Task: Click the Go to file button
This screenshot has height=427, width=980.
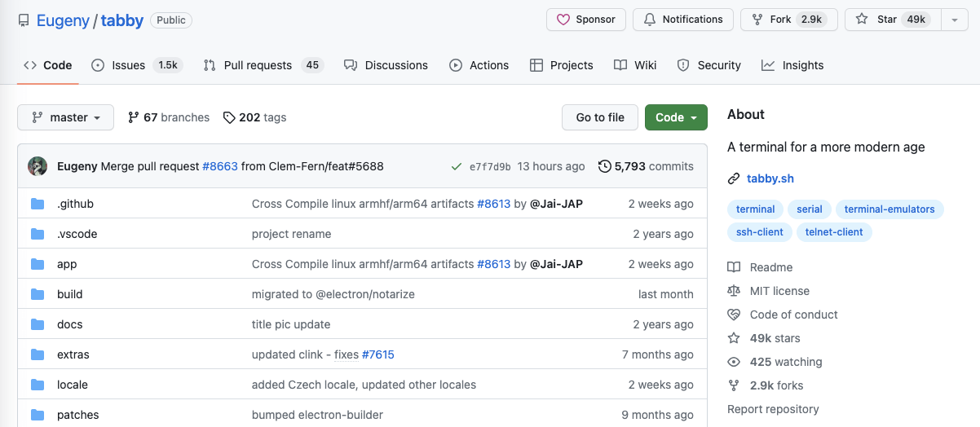Action: click(600, 117)
